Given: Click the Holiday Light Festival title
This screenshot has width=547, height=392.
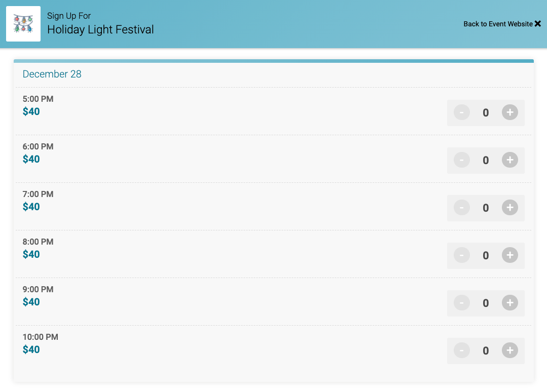Looking at the screenshot, I should click(100, 30).
